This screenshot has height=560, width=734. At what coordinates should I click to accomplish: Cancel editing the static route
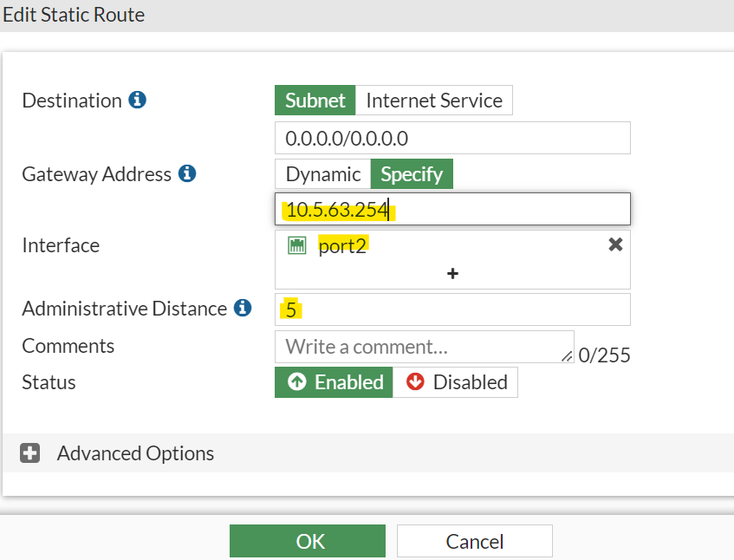coord(474,541)
